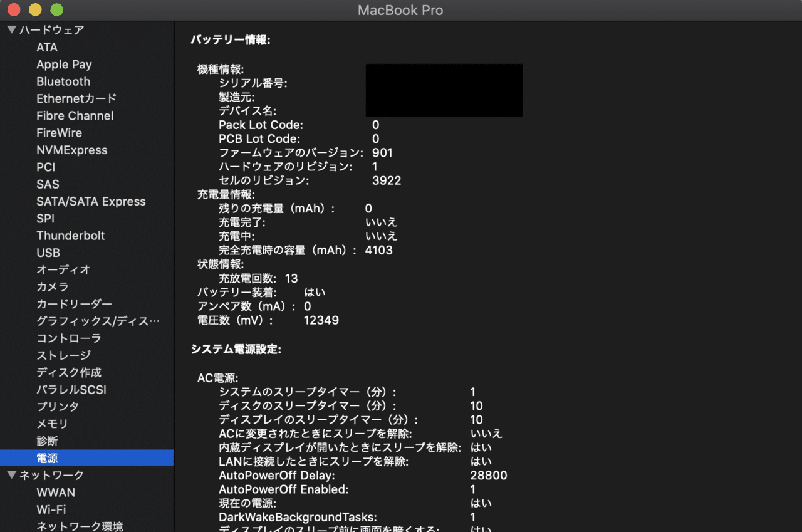Image resolution: width=802 pixels, height=532 pixels.
Task: Select Fibre Channel in the sidebar
Action: [75, 115]
